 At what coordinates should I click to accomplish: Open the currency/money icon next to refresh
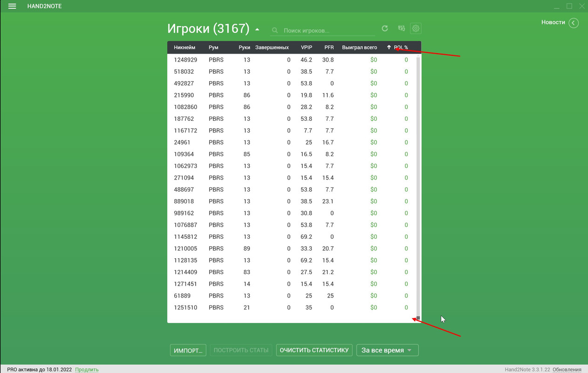coord(401,28)
